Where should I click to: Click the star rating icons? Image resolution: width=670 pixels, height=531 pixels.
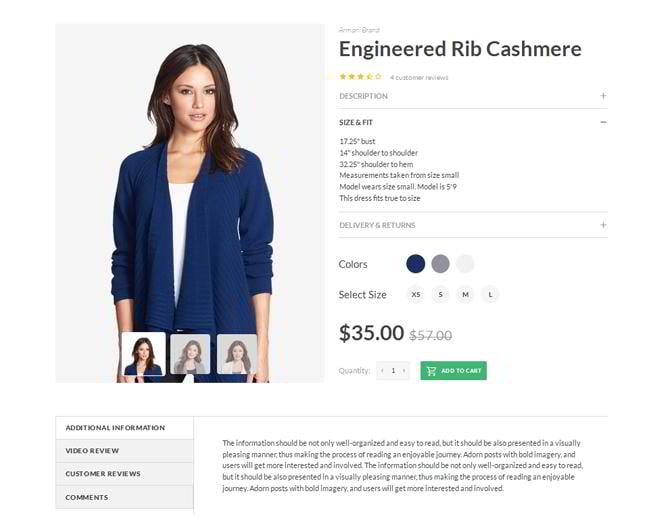click(360, 77)
